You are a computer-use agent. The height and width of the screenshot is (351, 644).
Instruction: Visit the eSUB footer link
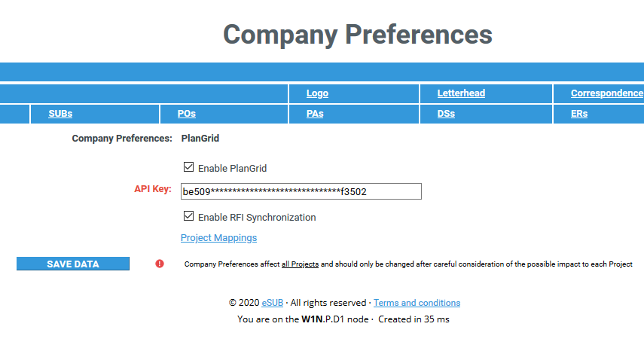(273, 303)
